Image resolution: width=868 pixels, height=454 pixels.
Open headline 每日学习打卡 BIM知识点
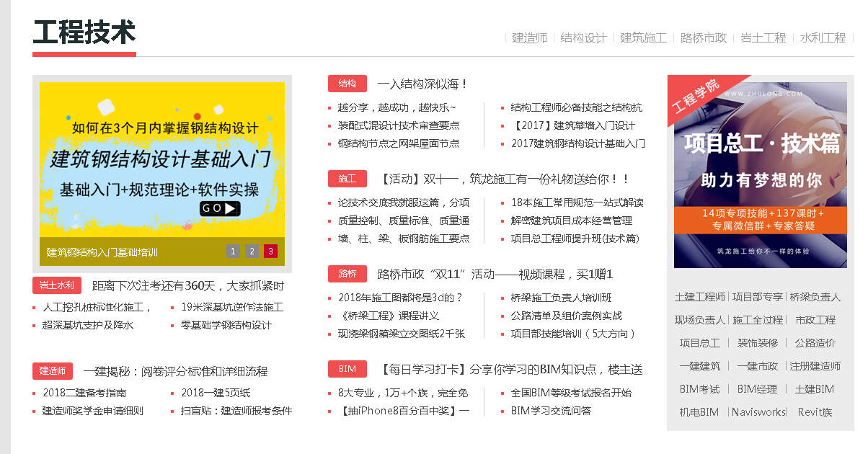510,370
